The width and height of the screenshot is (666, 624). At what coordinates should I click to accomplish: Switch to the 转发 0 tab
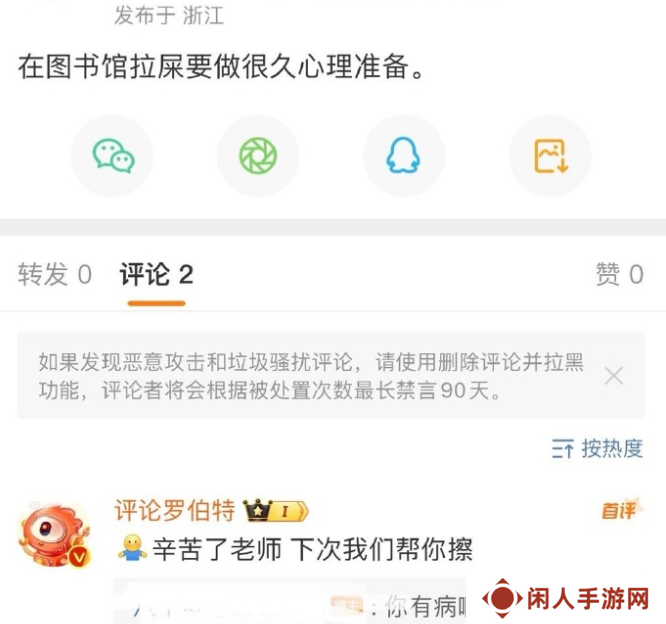[54, 274]
